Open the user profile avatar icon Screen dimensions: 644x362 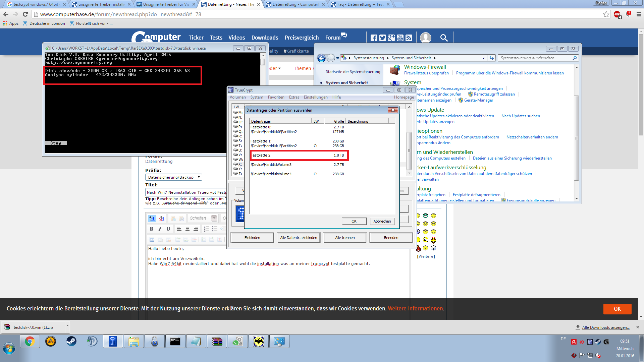point(426,38)
